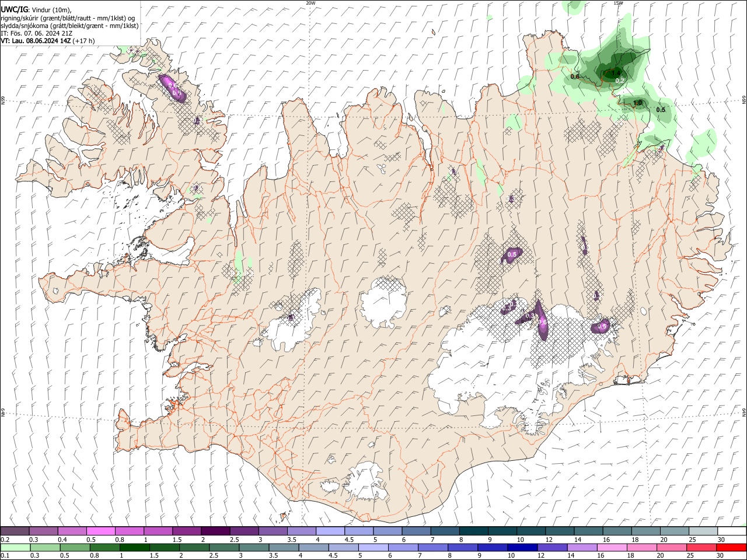The image size is (747, 560).
Task: Click the bright red rain swatch starting at 30
Action: pyautogui.click(x=731, y=548)
